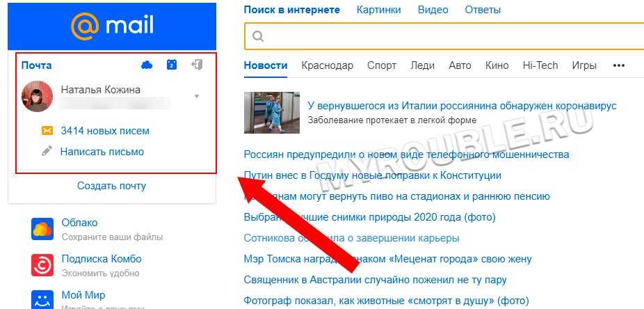Expand the account dropdown arrow
Viewport: 644px width, 309px height.
[x=197, y=96]
